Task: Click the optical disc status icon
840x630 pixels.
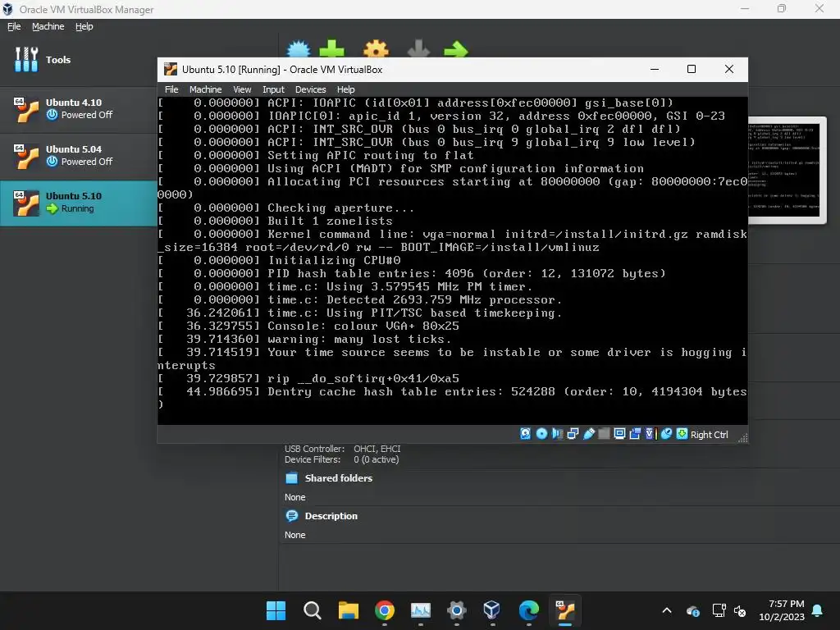Action: coord(541,434)
